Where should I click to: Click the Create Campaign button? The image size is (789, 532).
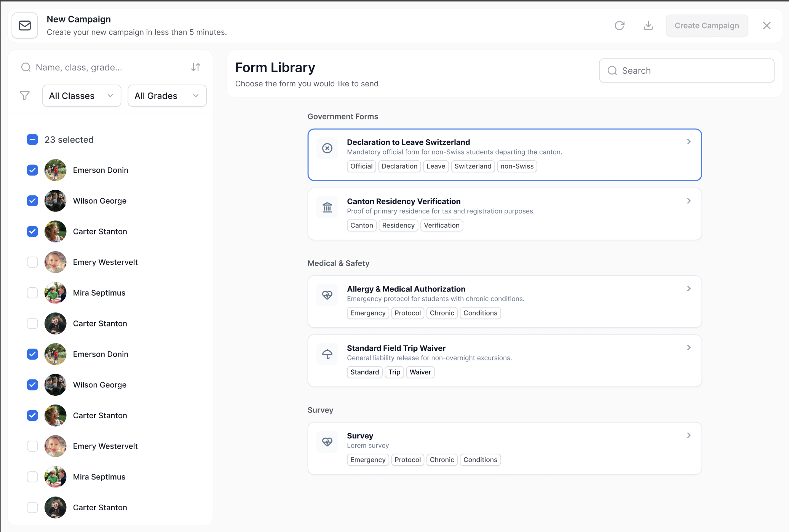[x=707, y=25]
